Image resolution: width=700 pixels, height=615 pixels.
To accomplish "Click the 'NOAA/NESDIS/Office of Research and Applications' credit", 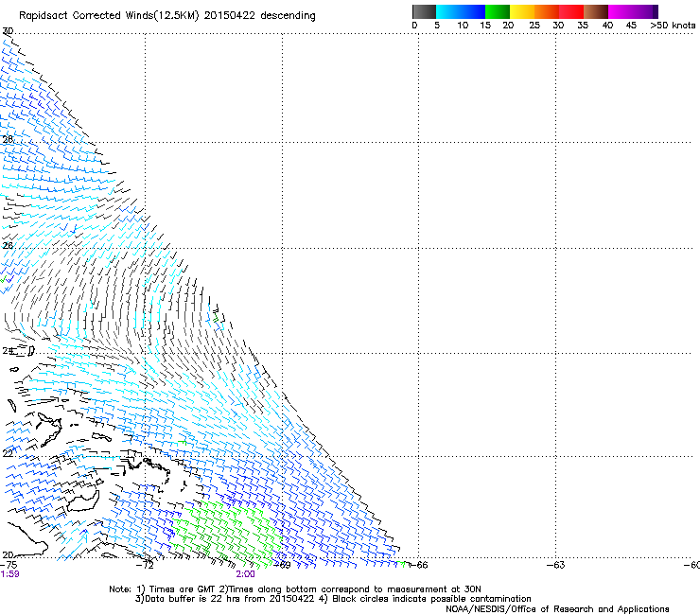I will pyautogui.click(x=557, y=609).
